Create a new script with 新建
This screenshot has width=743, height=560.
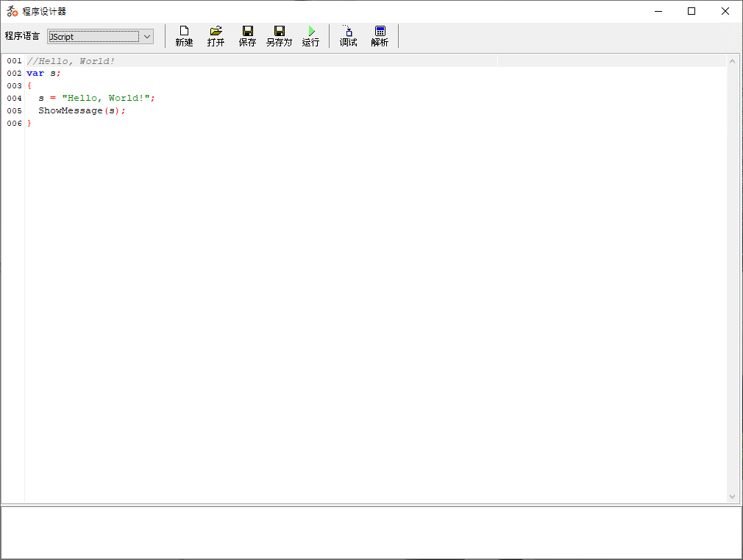pos(184,37)
